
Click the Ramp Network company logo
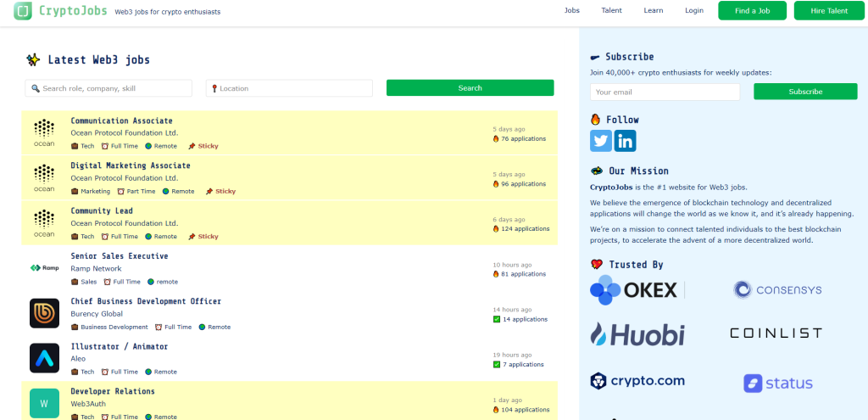click(x=44, y=268)
